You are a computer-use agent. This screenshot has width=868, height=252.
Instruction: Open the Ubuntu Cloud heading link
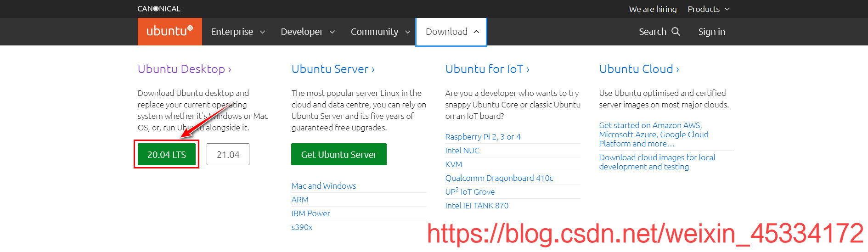tap(639, 69)
